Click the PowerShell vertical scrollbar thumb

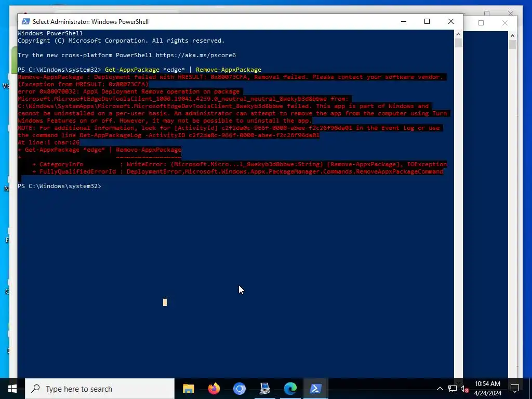pos(458,43)
